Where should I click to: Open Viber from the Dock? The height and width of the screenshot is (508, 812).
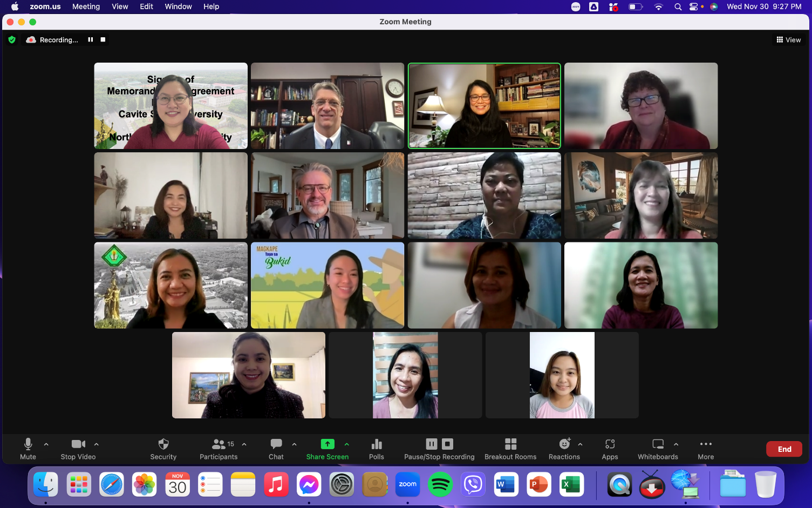473,484
